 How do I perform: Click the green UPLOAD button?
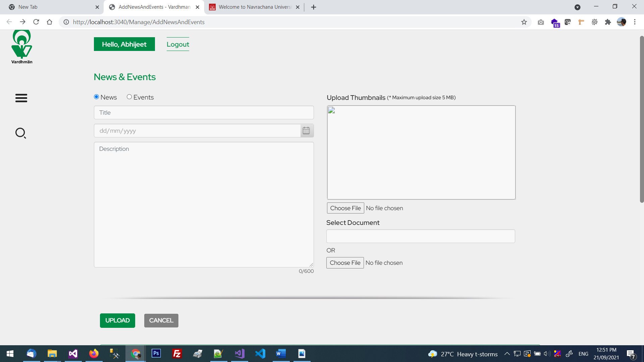117,320
